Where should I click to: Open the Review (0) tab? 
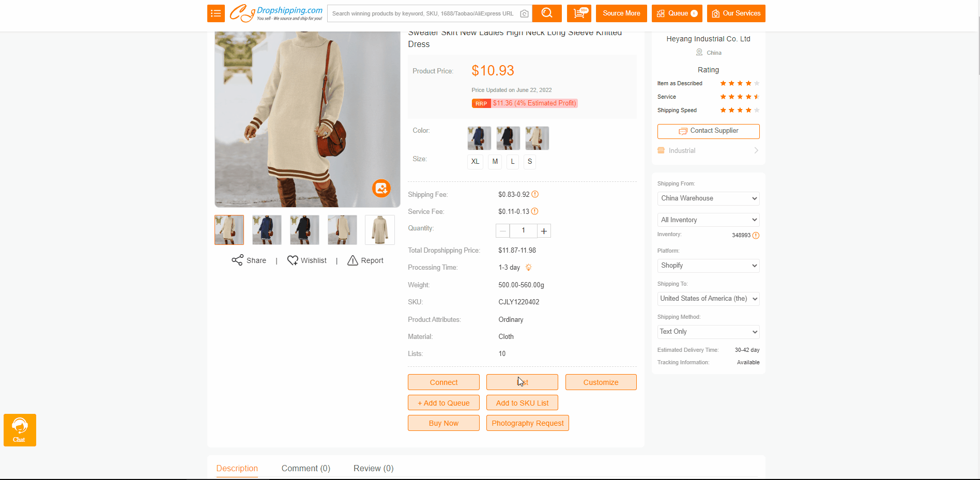[373, 469]
